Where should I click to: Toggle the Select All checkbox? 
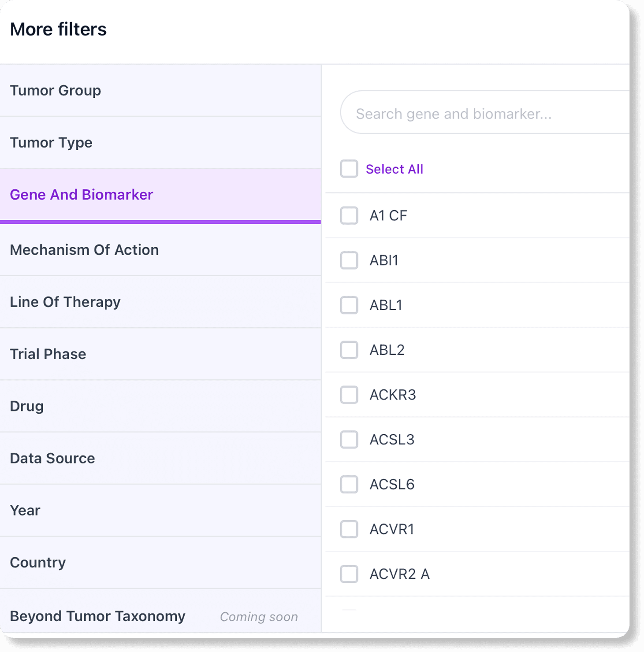click(349, 169)
